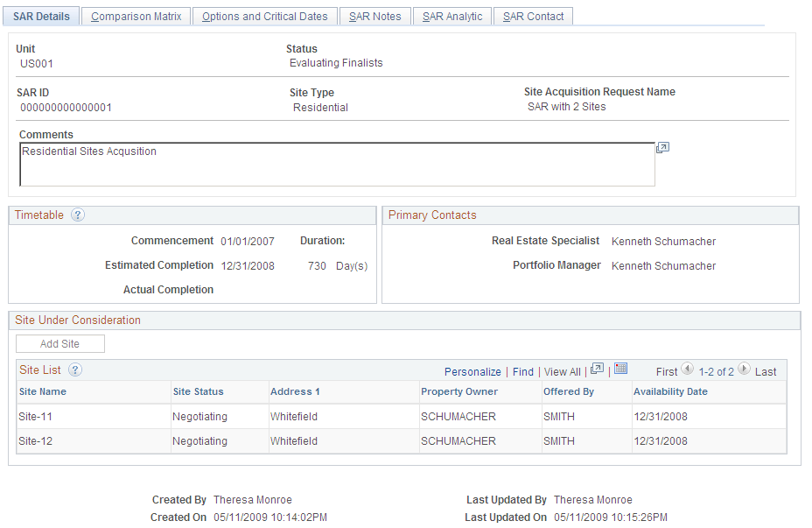812x528 pixels.
Task: Click the Find link above the Site List
Action: [x=522, y=371]
